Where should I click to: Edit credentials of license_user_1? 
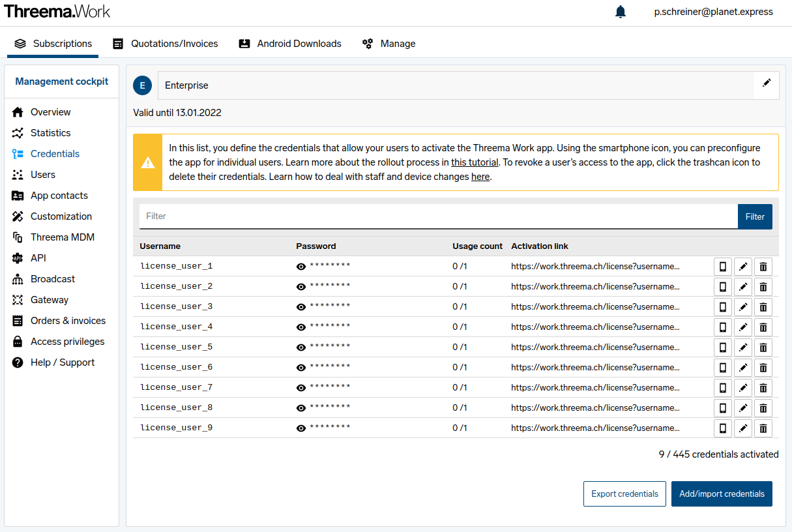(742, 266)
